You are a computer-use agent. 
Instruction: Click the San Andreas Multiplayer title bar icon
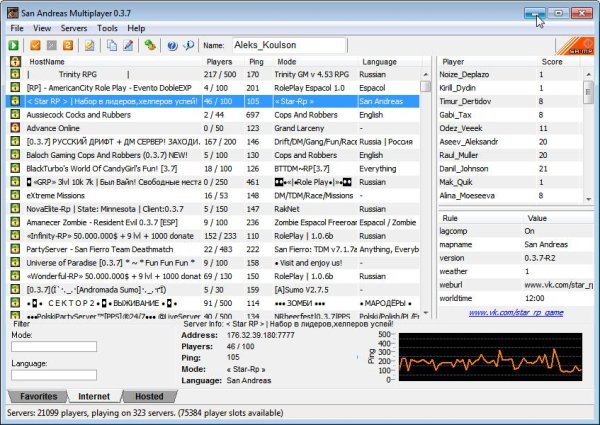(x=13, y=13)
